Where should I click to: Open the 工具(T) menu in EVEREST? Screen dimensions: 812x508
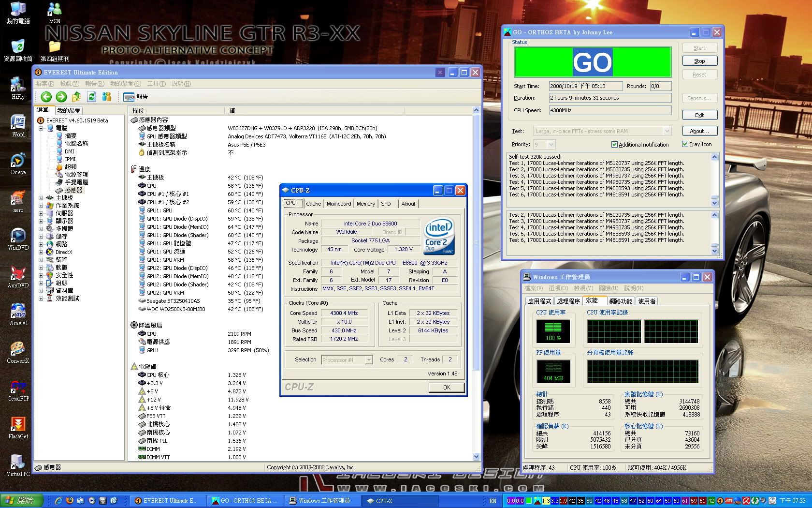pos(157,84)
